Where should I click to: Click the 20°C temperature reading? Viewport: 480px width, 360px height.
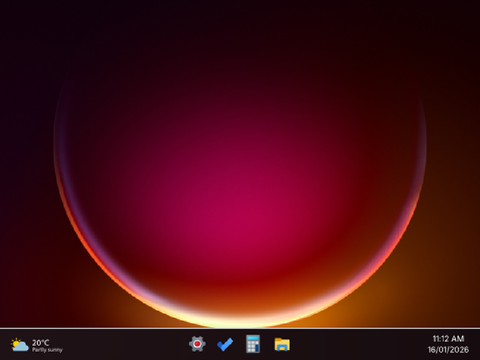[x=41, y=342]
